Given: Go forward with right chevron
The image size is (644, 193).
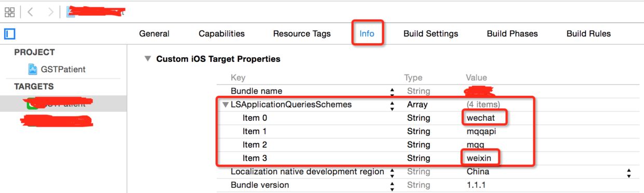Looking at the screenshot, I should click(x=50, y=11).
